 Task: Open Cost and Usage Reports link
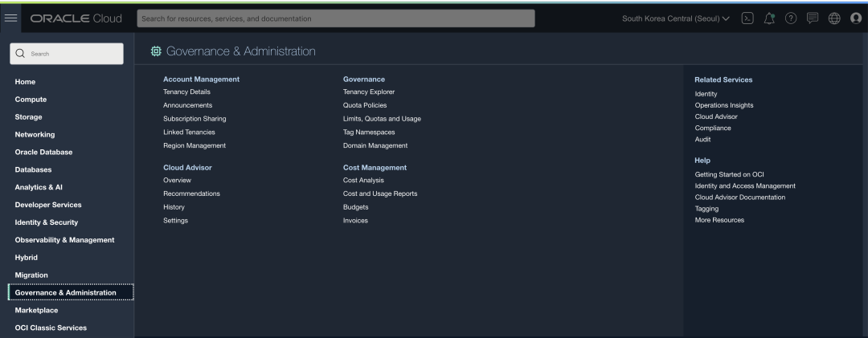pyautogui.click(x=380, y=193)
